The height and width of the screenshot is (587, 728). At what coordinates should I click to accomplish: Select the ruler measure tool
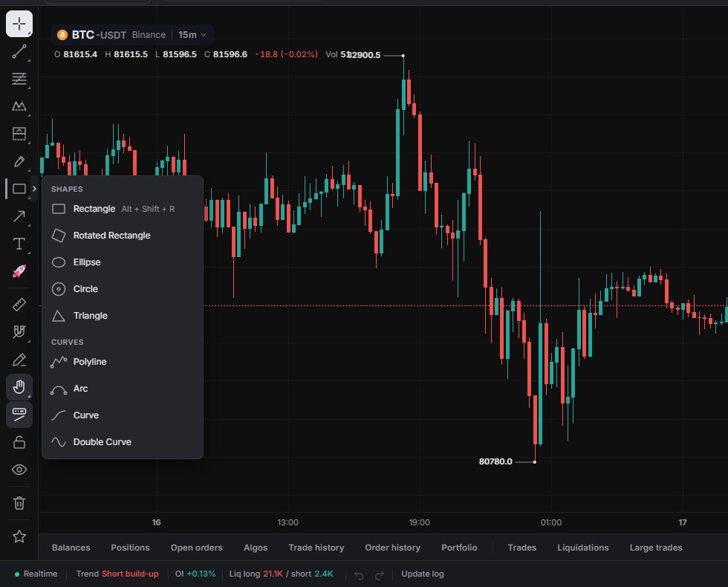pos(19,305)
